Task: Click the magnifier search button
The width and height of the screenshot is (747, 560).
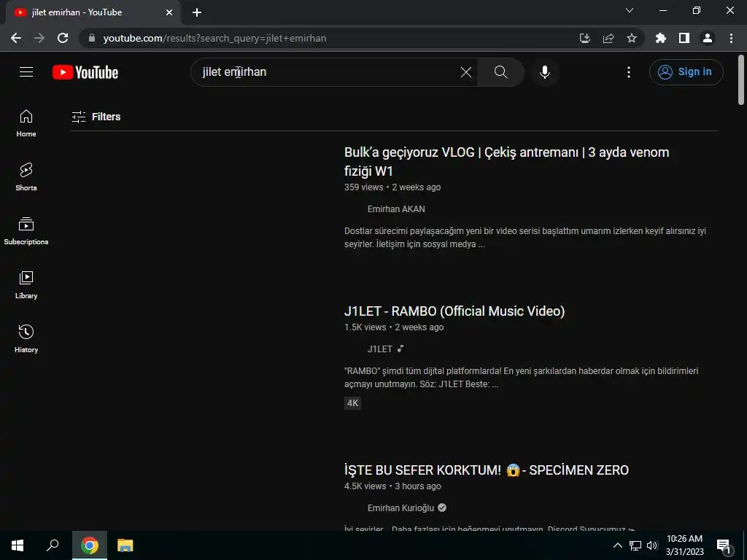Action: pos(500,72)
